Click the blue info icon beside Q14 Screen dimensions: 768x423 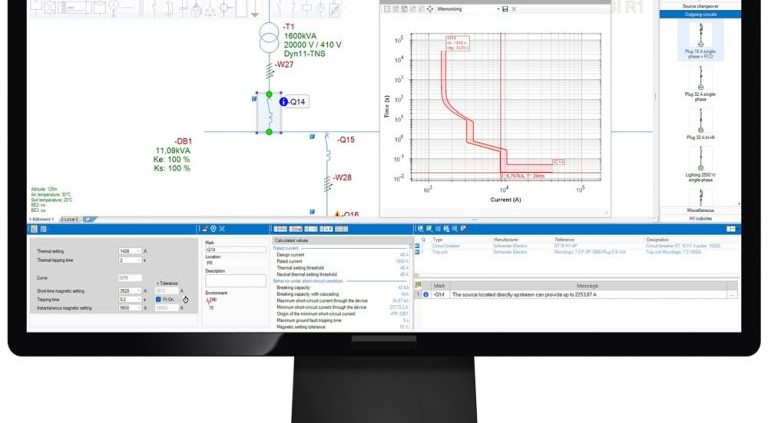point(284,102)
